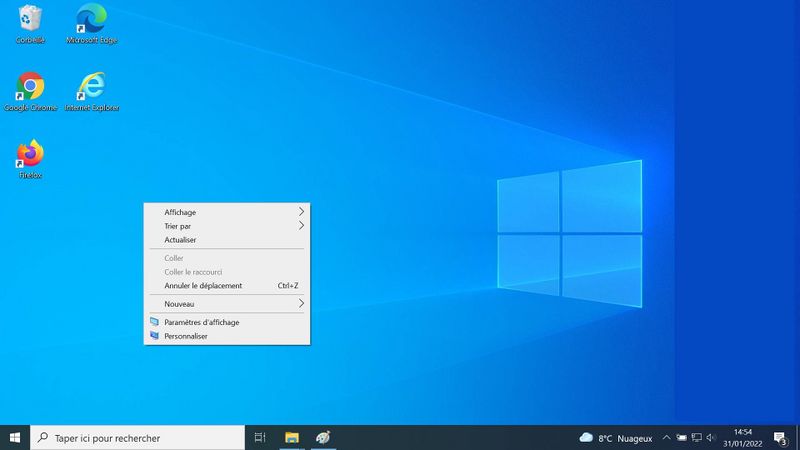Screen dimensions: 800x450
Task: Open the weather widget showing 8°C Nuageux
Action: 616,438
